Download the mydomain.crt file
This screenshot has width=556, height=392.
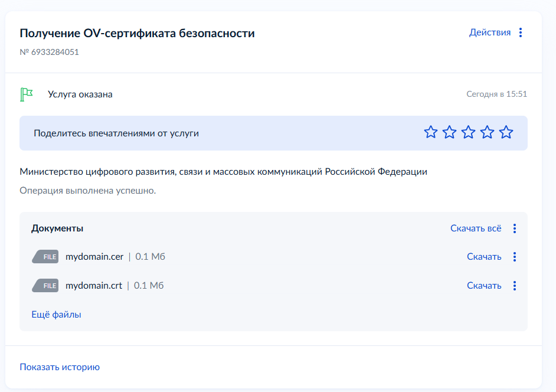tap(484, 286)
